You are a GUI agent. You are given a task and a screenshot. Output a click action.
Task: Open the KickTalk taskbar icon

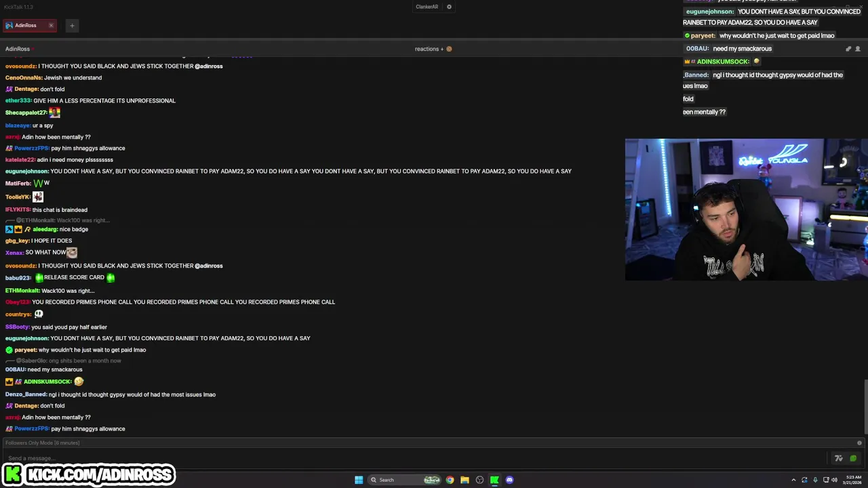point(494,480)
